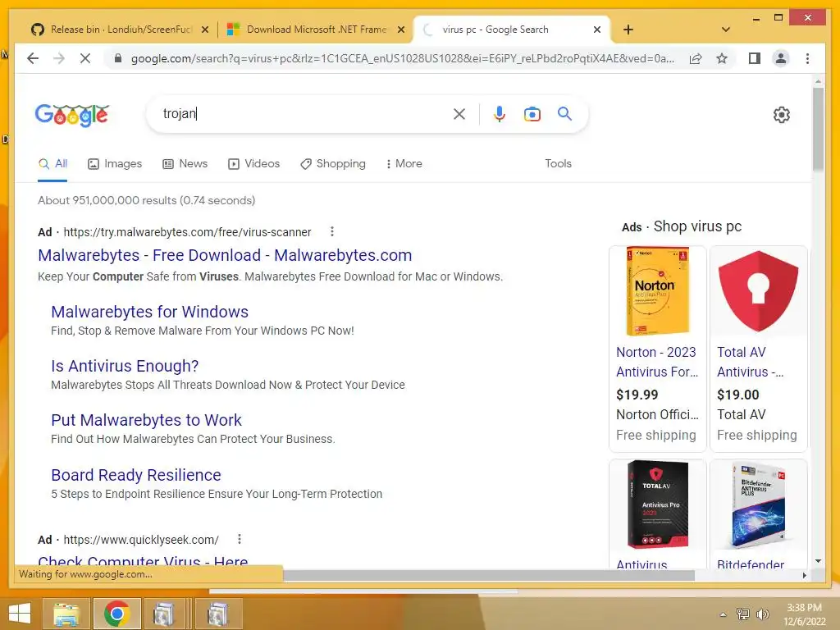Close the virus pc Google Search tab
This screenshot has height=630, width=840.
point(597,30)
